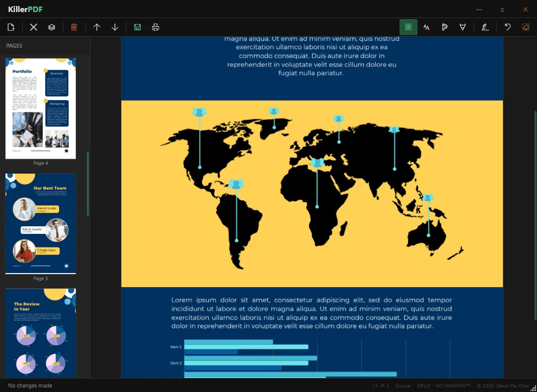Open the Page 4 Portfolio thumbnail
This screenshot has height=392, width=537.
point(41,108)
